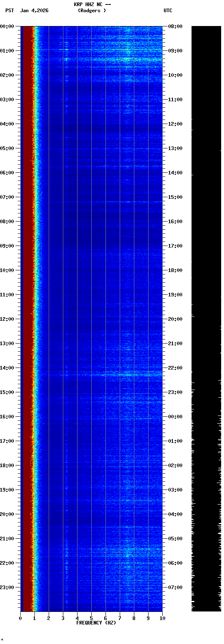Viewport: 224px width, 644px height.
Task: Click the '10' frequency axis tick label
Action: click(x=162, y=618)
